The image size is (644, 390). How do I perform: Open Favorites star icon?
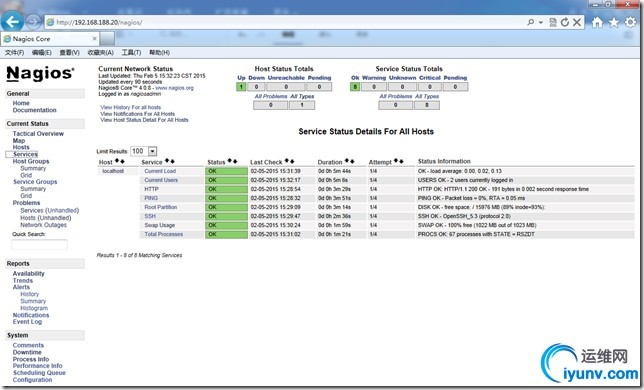pyautogui.click(x=614, y=22)
